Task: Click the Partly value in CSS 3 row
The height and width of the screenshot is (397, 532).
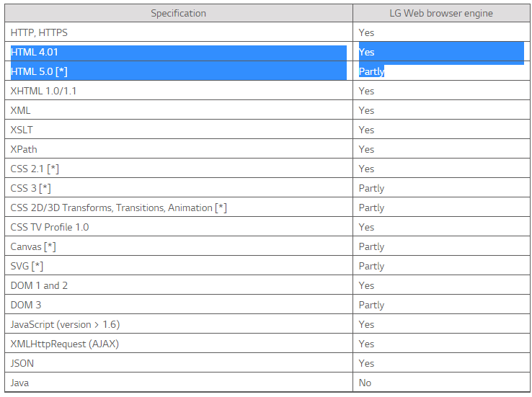Action: tap(371, 188)
